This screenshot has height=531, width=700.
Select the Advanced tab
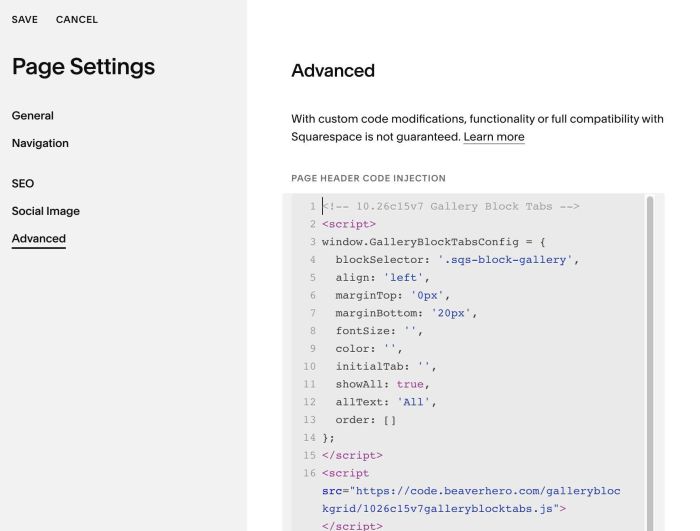click(x=39, y=239)
